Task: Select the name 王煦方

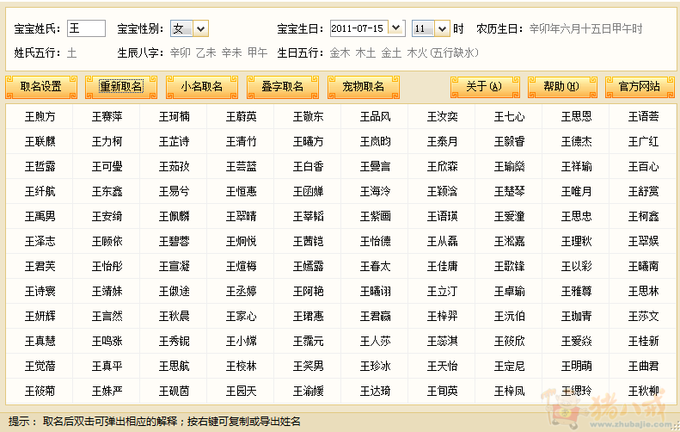Action: click(40, 117)
